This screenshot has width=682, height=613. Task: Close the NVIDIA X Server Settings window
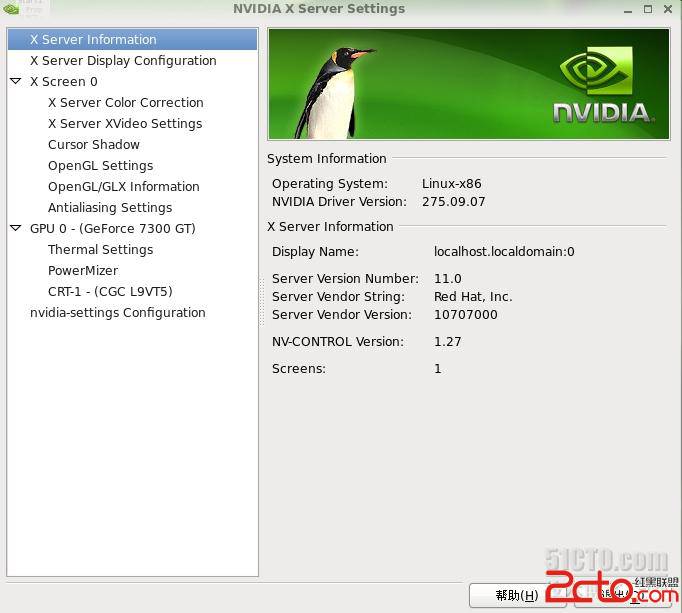tap(669, 9)
